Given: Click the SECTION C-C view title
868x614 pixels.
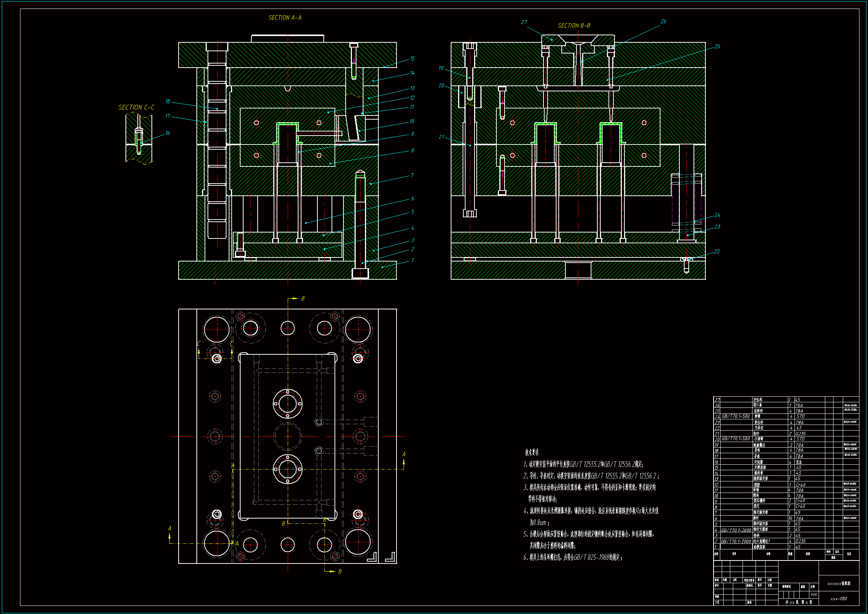Looking at the screenshot, I should pyautogui.click(x=136, y=107).
